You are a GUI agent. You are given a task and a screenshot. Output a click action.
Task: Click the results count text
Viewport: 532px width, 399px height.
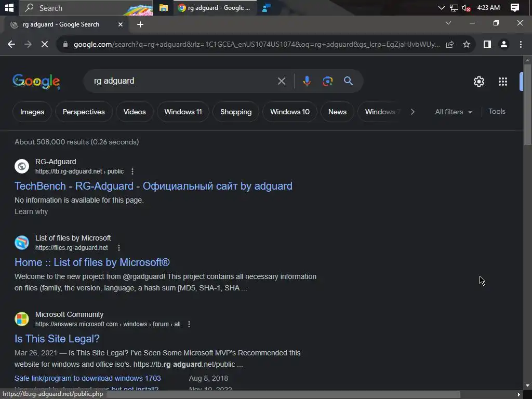click(77, 142)
